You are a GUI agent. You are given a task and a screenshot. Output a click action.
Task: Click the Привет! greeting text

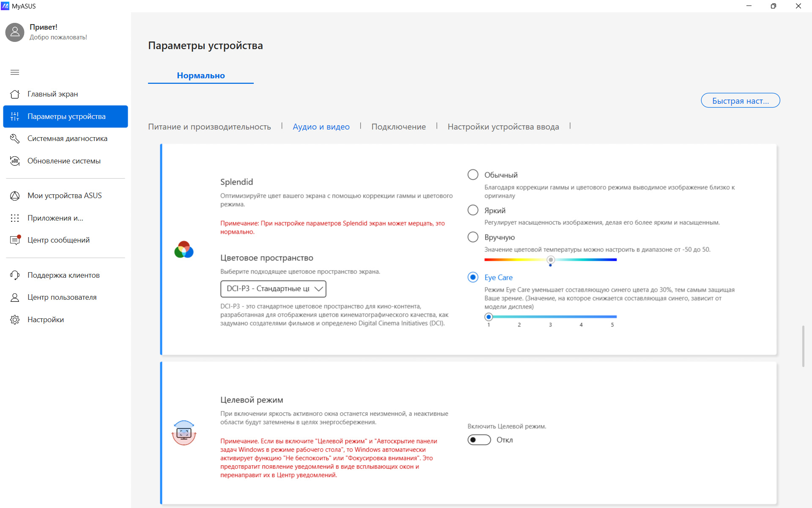coord(44,27)
